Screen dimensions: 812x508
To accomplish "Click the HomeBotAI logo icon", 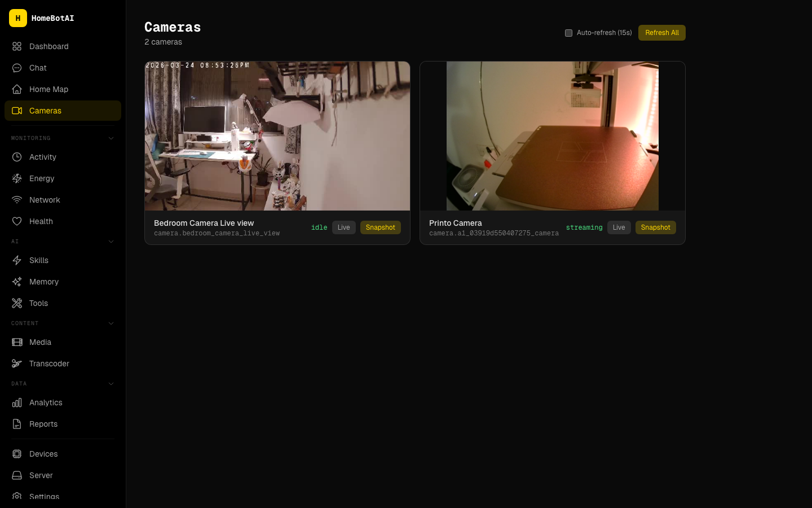I will [x=18, y=18].
